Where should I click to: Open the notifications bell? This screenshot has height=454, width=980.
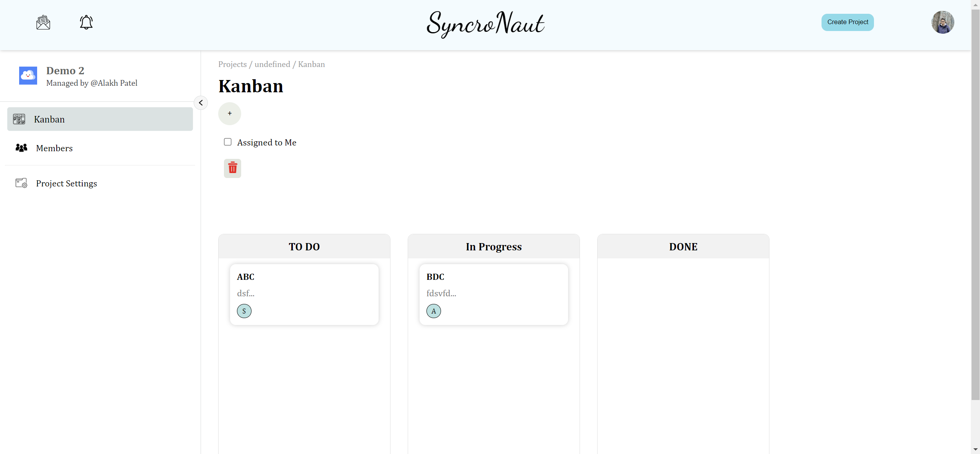86,22
